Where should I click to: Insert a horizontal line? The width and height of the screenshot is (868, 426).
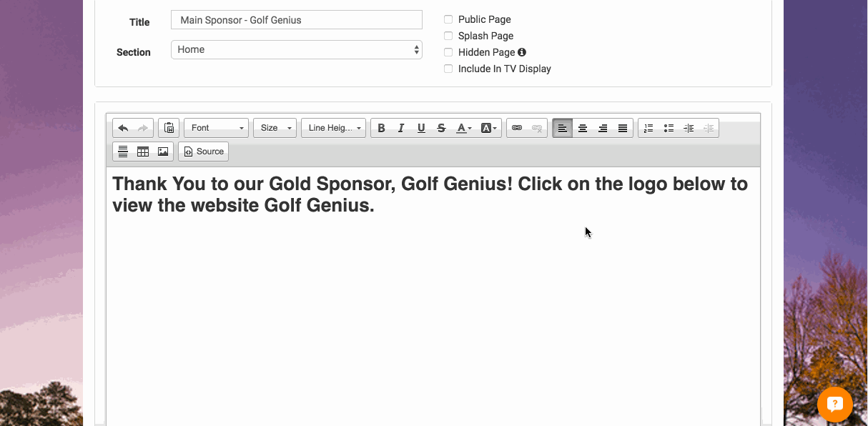[123, 152]
